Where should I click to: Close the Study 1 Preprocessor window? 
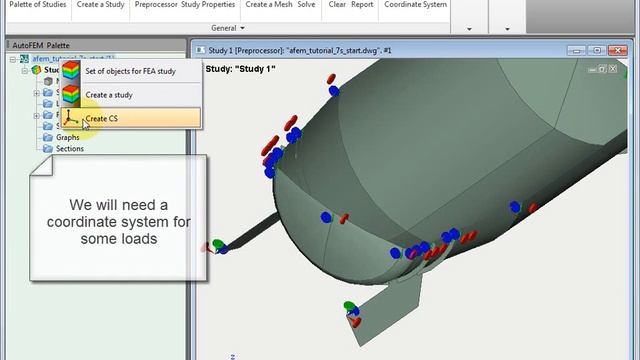(x=618, y=51)
